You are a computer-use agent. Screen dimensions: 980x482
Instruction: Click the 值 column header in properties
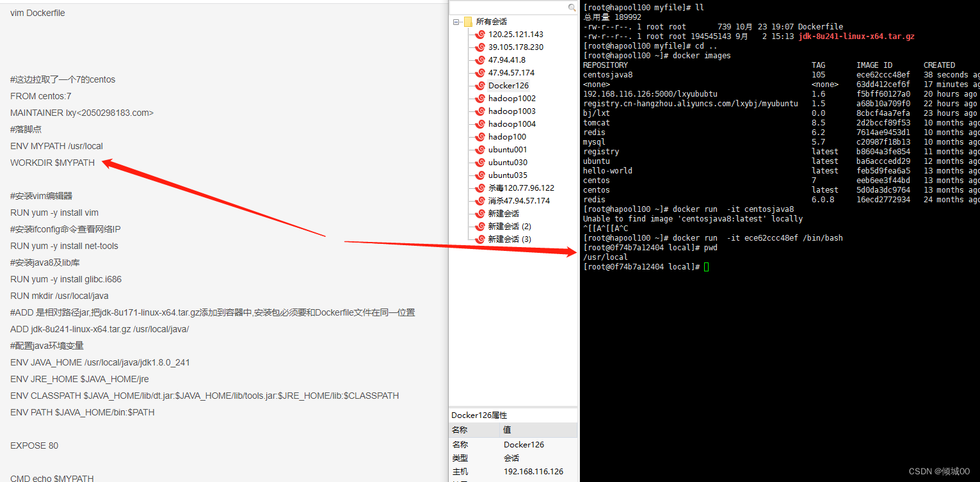coord(539,430)
